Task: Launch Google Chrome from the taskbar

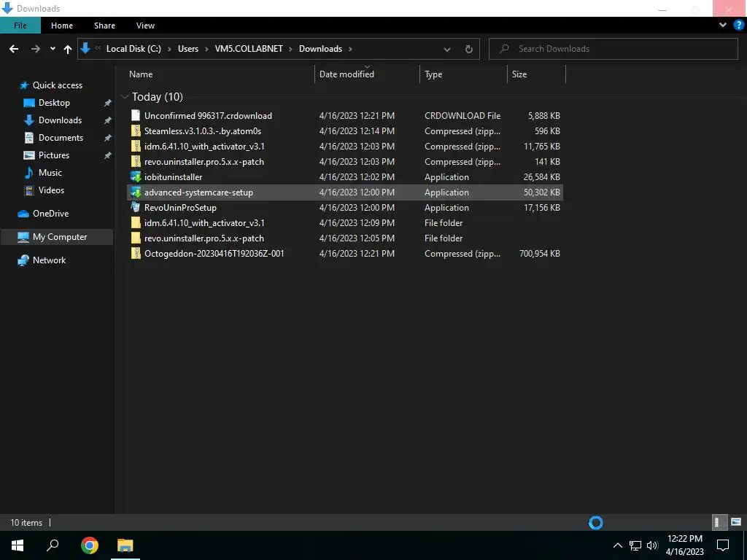Action: [x=90, y=545]
